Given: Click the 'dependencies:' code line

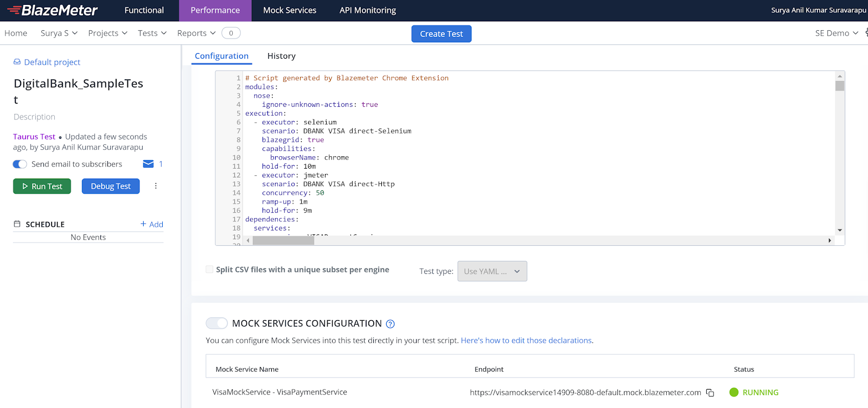Looking at the screenshot, I should point(272,219).
